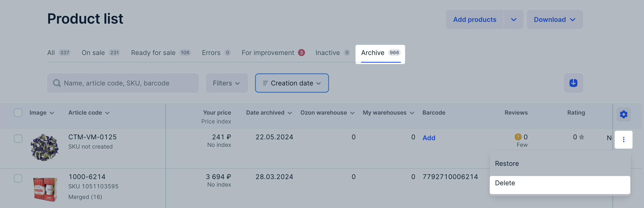Open the Filters dropdown
644x208 pixels.
click(x=226, y=83)
